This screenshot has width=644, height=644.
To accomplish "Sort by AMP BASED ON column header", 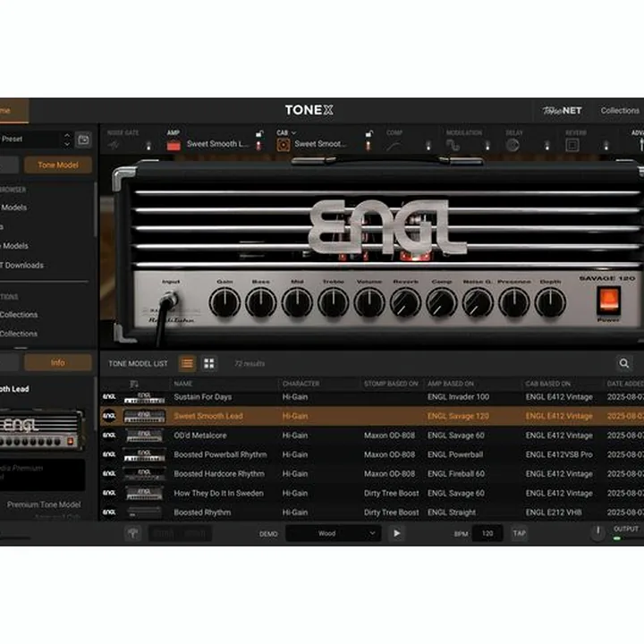I will pyautogui.click(x=451, y=384).
